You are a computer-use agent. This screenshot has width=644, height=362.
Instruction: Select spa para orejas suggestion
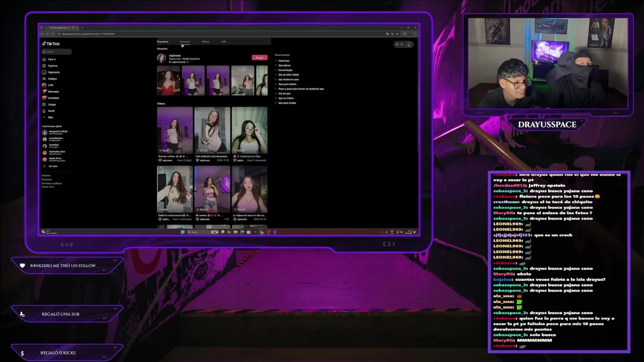(x=287, y=103)
